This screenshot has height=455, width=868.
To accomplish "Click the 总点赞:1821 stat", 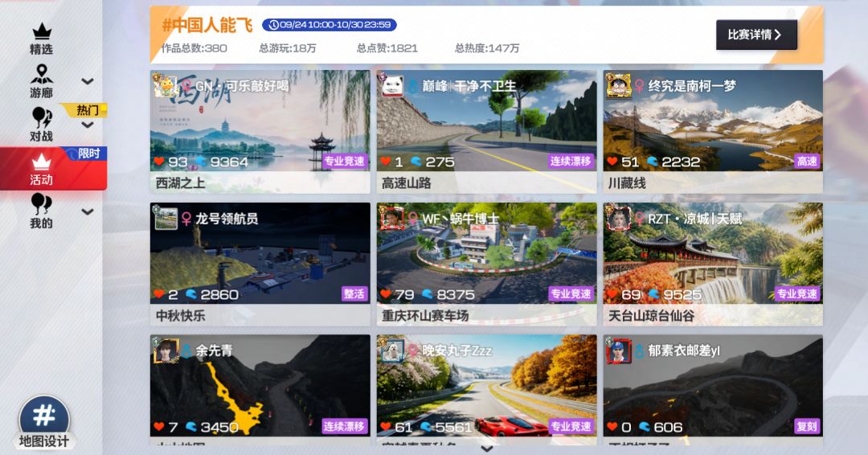I will 387,48.
